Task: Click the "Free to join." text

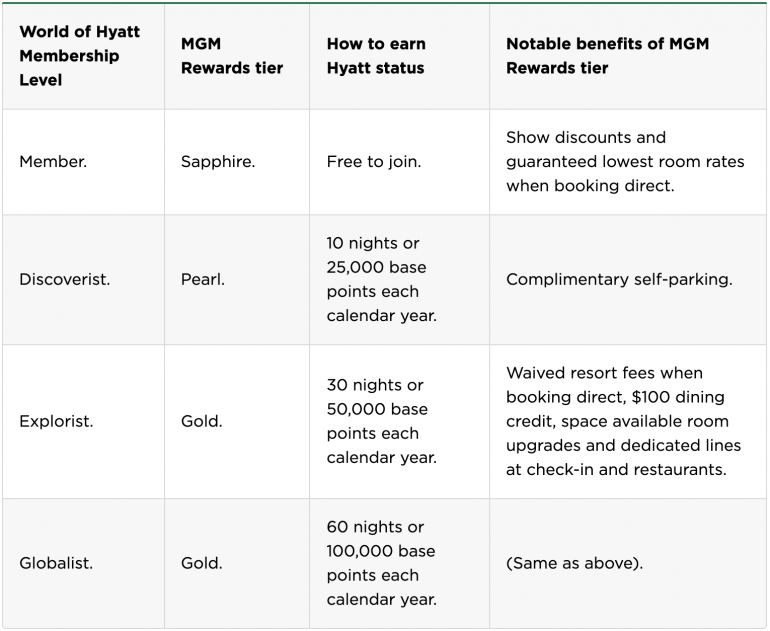Action: (x=374, y=161)
